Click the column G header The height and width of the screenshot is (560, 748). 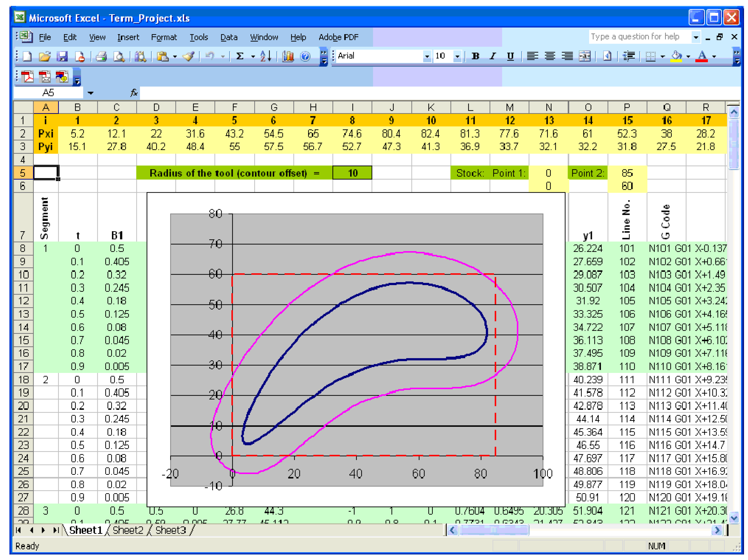tap(274, 107)
